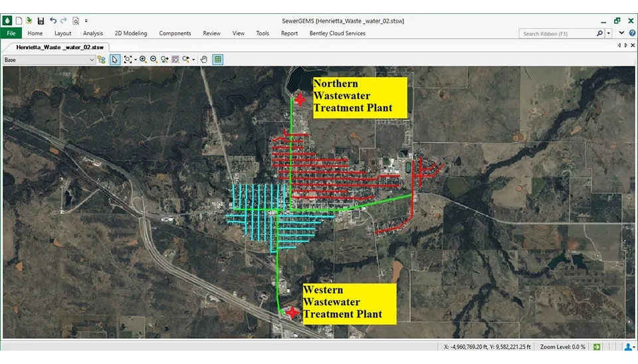The width and height of the screenshot is (638, 364).
Task: Open the scenario manager icon beside Base
Action: (x=102, y=59)
